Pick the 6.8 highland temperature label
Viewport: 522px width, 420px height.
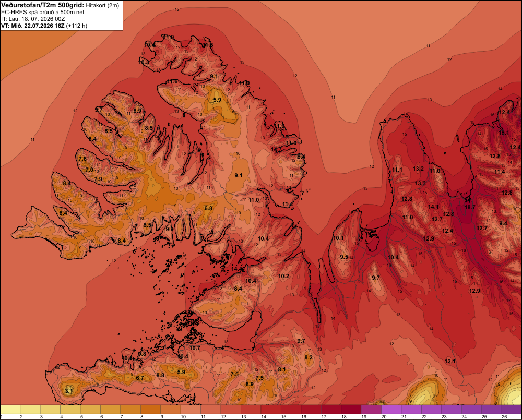pos(208,208)
